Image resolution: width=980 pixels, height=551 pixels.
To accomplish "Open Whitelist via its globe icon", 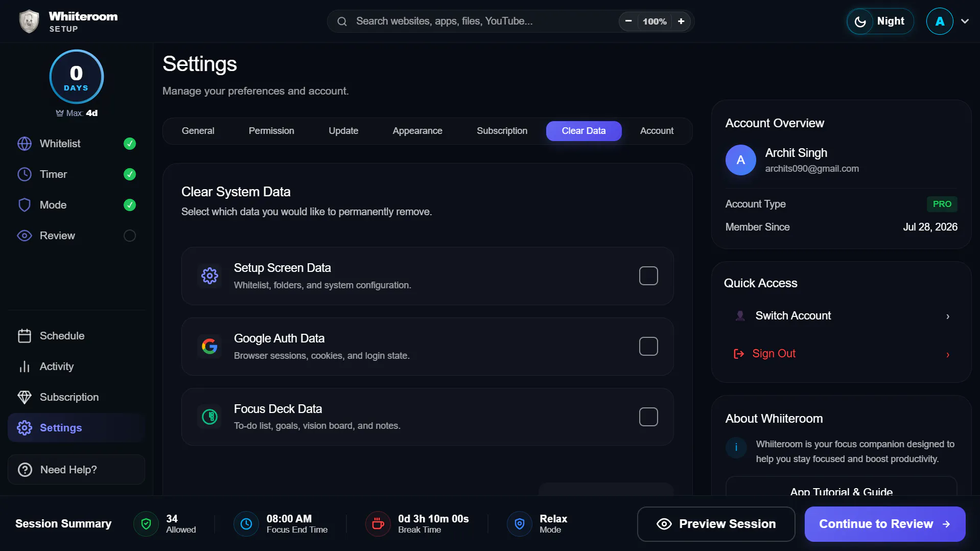I will [x=25, y=144].
